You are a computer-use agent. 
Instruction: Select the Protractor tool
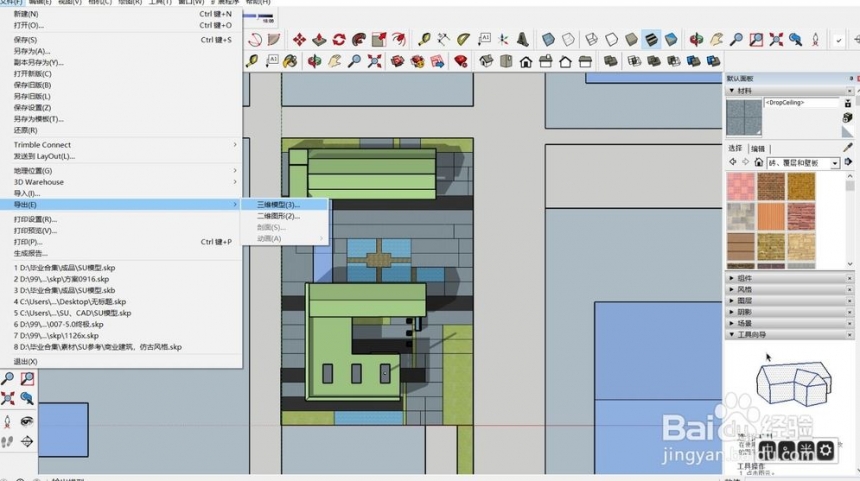463,39
